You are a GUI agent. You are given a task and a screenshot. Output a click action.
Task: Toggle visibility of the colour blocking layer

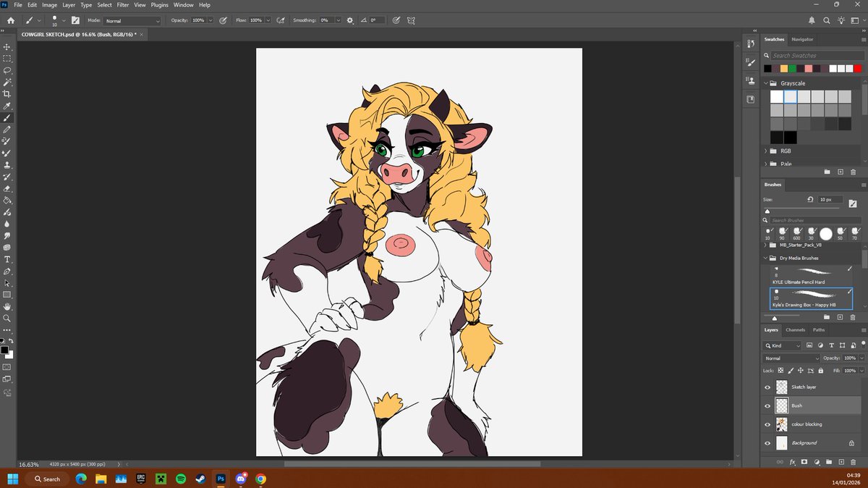pyautogui.click(x=767, y=424)
